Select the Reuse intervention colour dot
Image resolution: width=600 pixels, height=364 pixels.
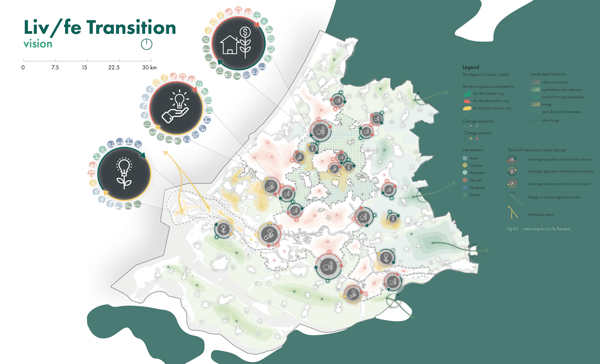pyautogui.click(x=465, y=158)
